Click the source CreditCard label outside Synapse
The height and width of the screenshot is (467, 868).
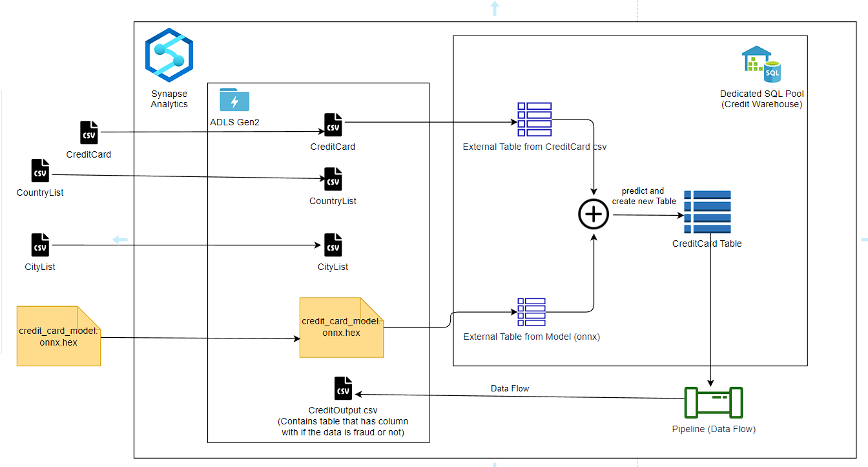pyautogui.click(x=89, y=154)
